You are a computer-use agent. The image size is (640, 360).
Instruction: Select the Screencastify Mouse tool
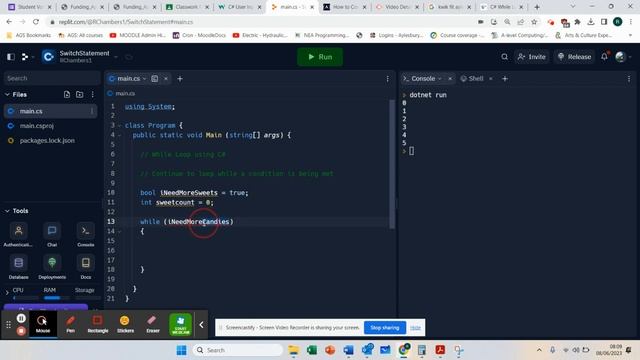[x=42, y=324]
